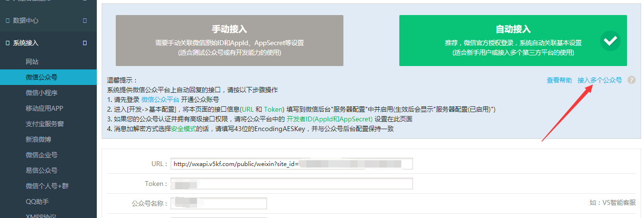The image size is (644, 218).
Task: Open 支付宝服务窗 in the sidebar
Action: [x=45, y=124]
